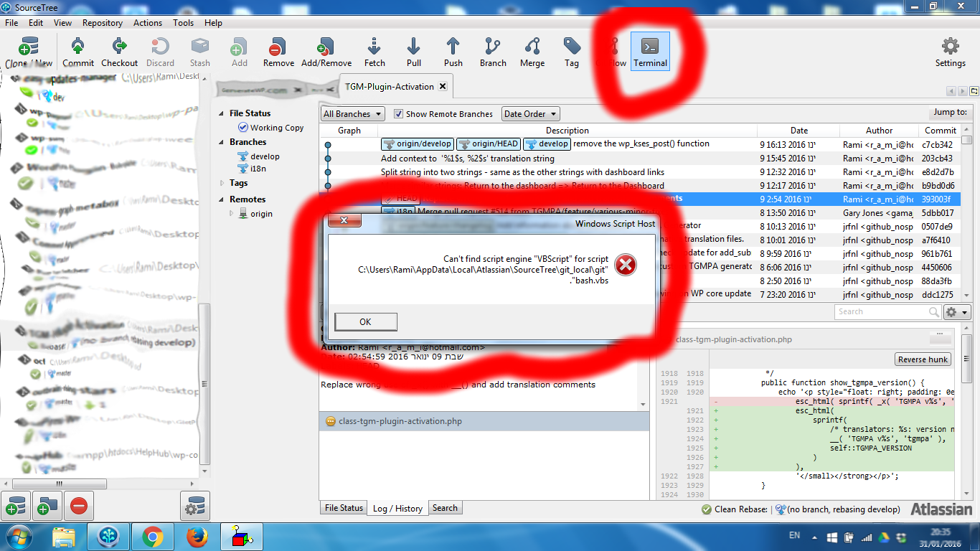Viewport: 980px width, 551px height.
Task: Open the All Branches dropdown
Action: tap(353, 113)
